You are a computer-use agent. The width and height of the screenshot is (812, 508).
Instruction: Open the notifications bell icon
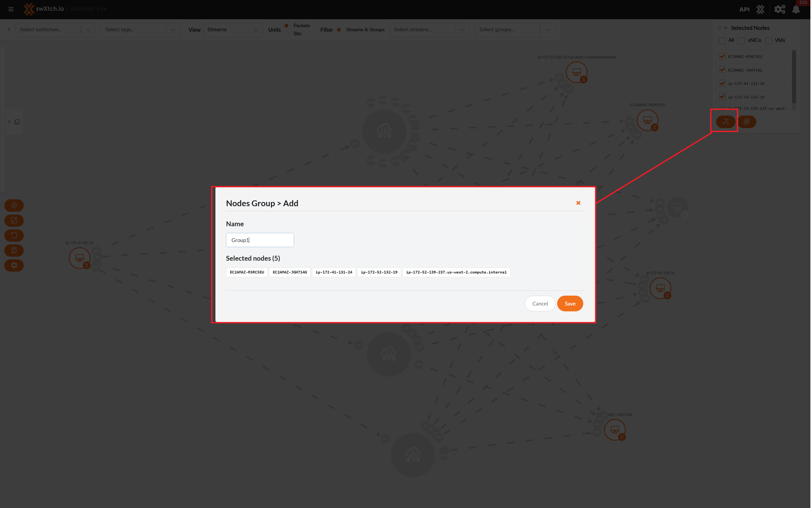(x=796, y=9)
